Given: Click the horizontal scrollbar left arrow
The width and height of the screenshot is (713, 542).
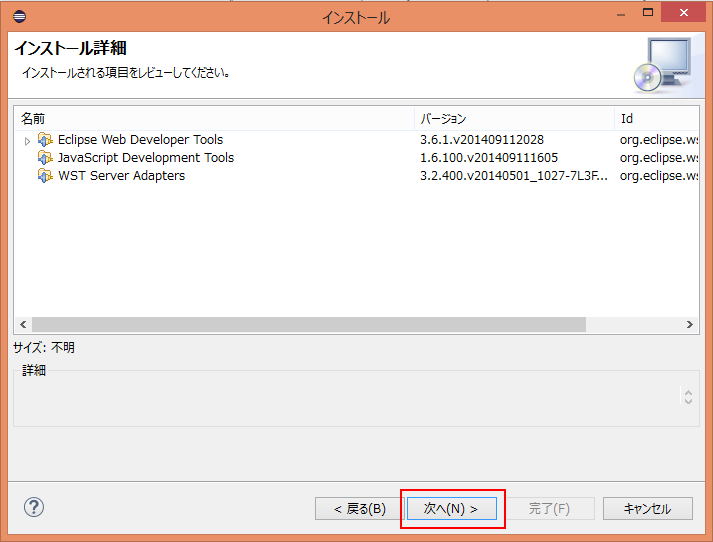Looking at the screenshot, I should click(x=23, y=325).
